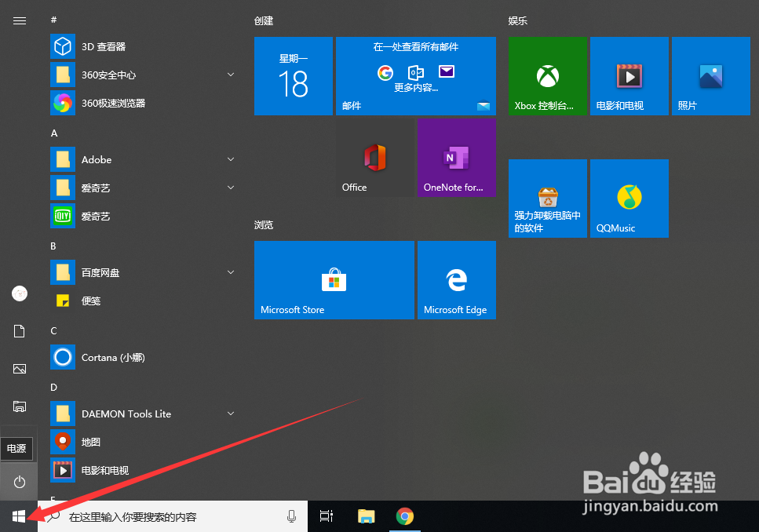Screen dimensions: 759x532
Task: Open the OneNote tile
Action: click(x=457, y=158)
